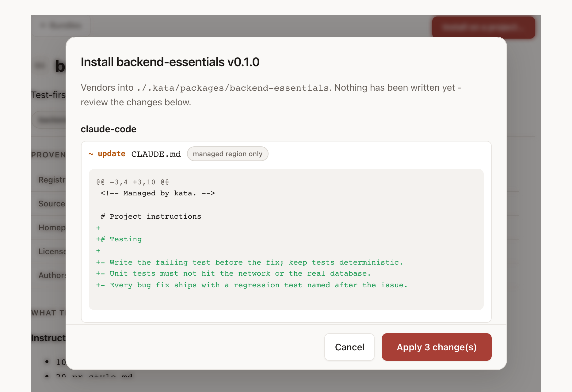Screen dimensions: 572x392
Task: Click the 'Every bug fix ships' diff line
Action: coord(252,285)
